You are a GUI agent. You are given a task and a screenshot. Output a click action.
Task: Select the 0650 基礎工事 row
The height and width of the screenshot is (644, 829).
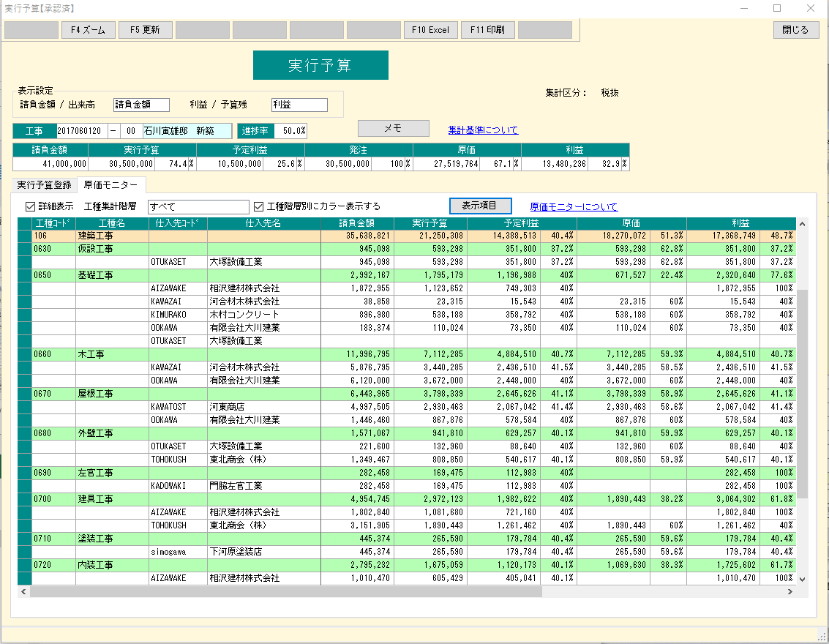click(x=407, y=275)
